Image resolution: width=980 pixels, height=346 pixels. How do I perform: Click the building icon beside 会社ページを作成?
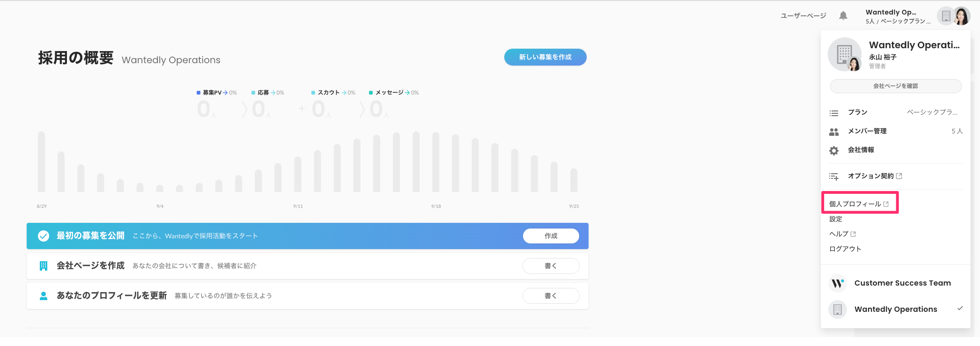tap(44, 266)
